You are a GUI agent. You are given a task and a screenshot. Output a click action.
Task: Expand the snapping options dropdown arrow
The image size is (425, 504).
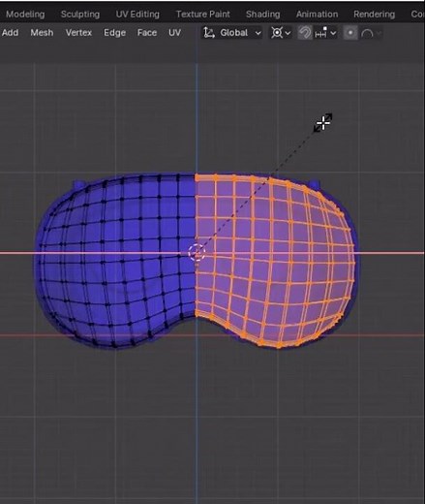click(x=333, y=33)
